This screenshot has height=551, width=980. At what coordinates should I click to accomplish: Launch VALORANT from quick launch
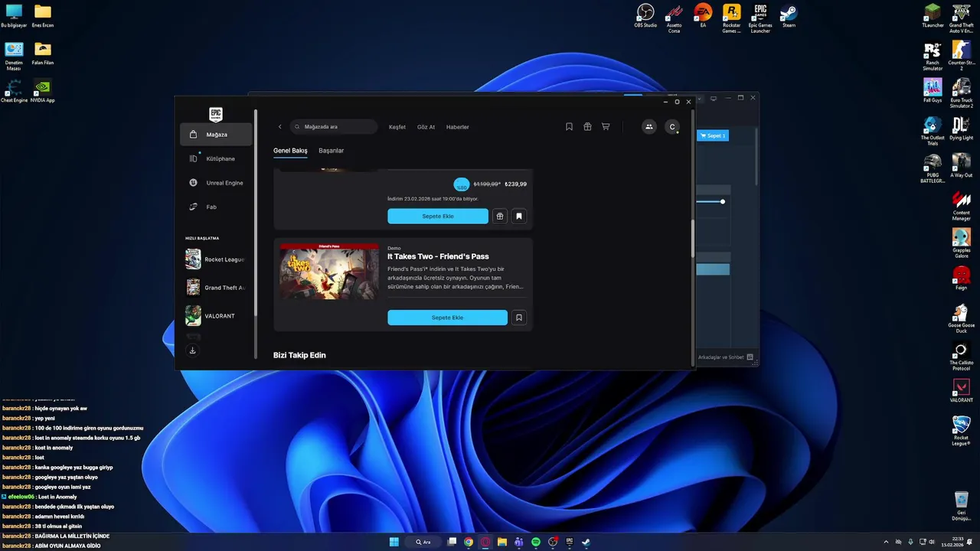click(216, 316)
